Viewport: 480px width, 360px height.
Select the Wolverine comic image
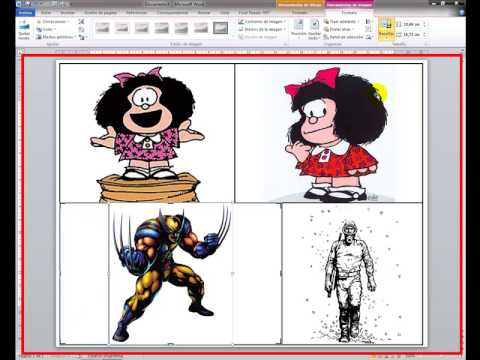click(171, 274)
